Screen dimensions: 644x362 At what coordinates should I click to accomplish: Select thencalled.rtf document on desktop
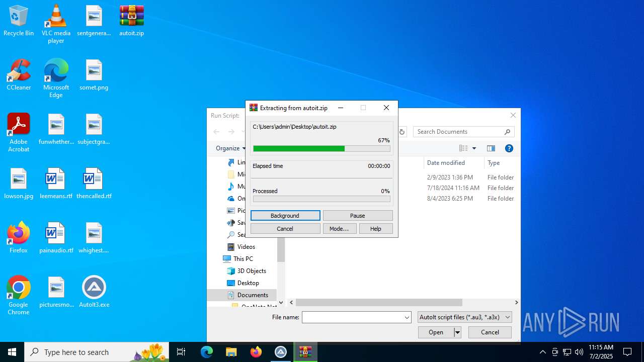click(94, 184)
